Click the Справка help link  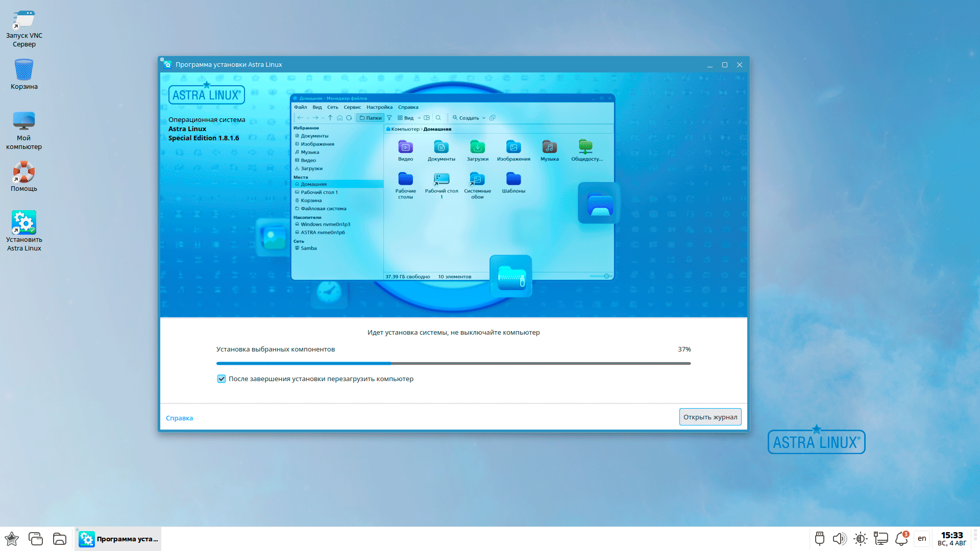click(179, 418)
